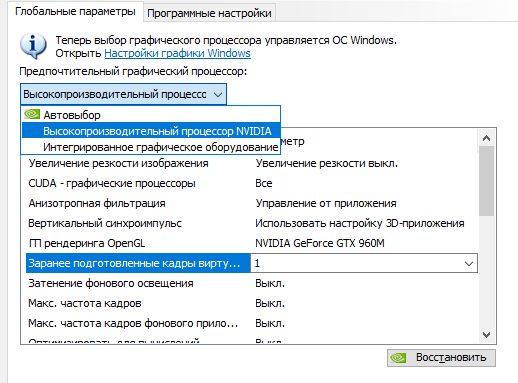Switch to Программные настройки tab
The height and width of the screenshot is (383, 518).
(x=209, y=13)
